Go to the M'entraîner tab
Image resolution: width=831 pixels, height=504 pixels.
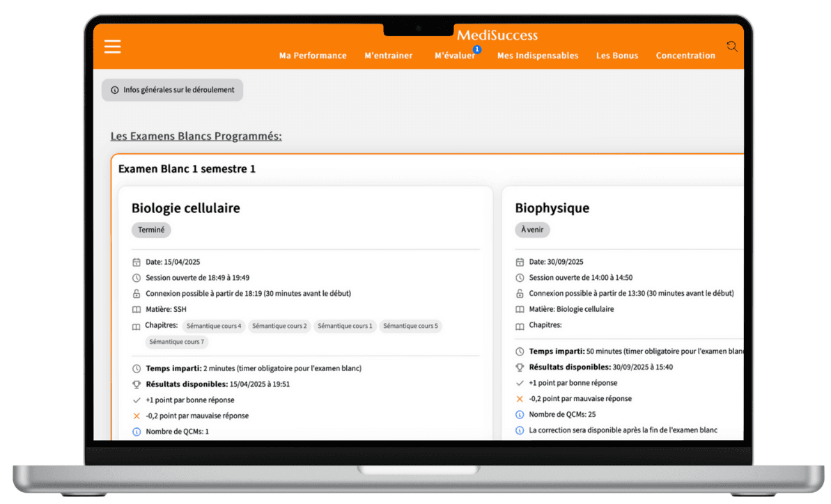[389, 56]
